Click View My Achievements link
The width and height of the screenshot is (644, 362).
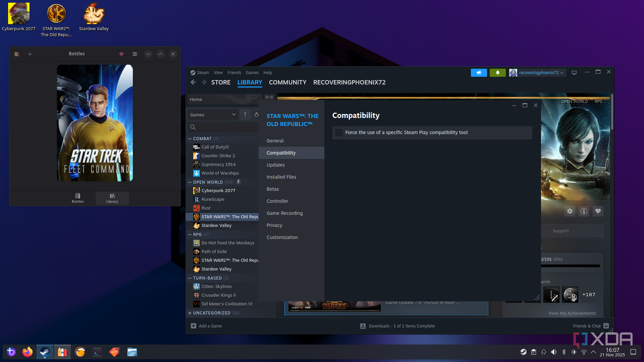point(572,313)
